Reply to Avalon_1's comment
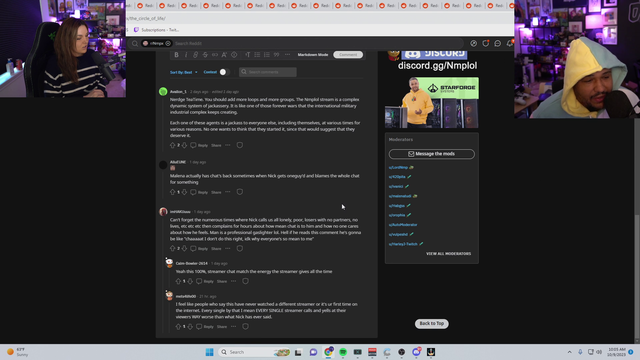The image size is (640, 360). (x=199, y=145)
